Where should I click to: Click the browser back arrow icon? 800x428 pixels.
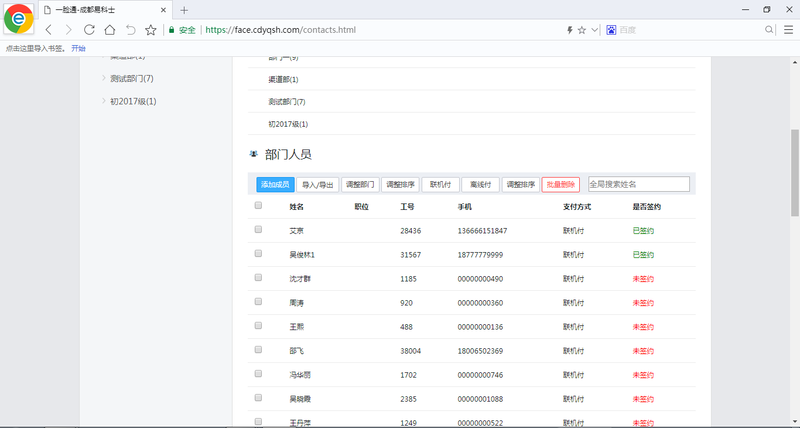pyautogui.click(x=48, y=30)
